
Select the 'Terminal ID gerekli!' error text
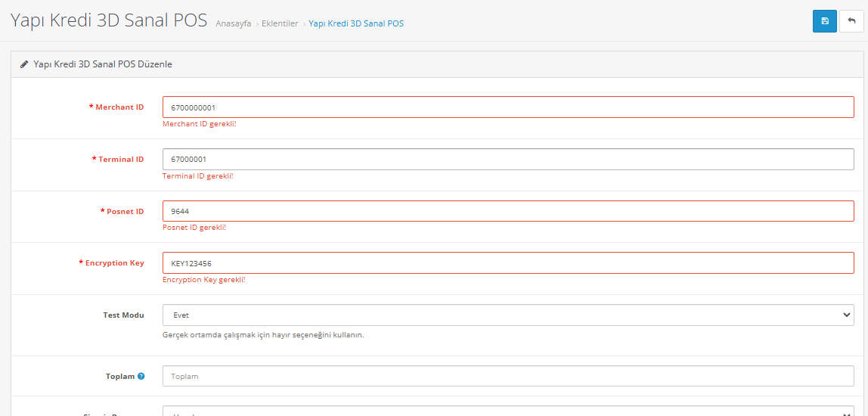tap(197, 175)
